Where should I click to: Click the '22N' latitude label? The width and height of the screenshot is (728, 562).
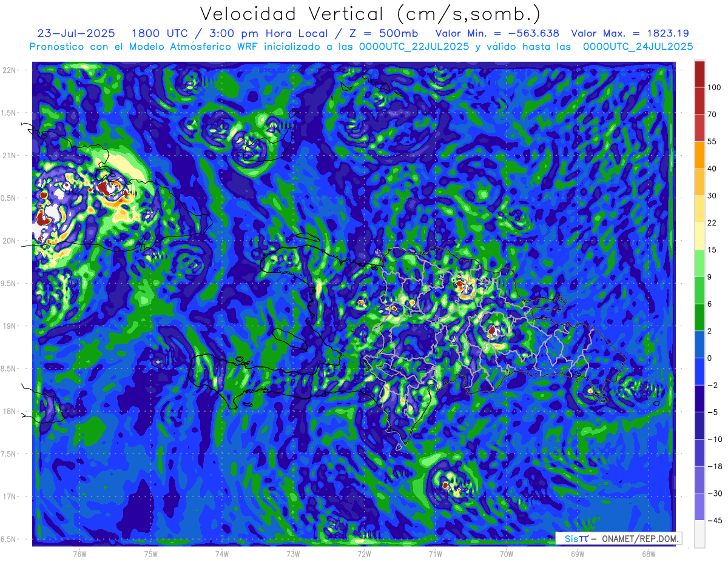point(9,70)
